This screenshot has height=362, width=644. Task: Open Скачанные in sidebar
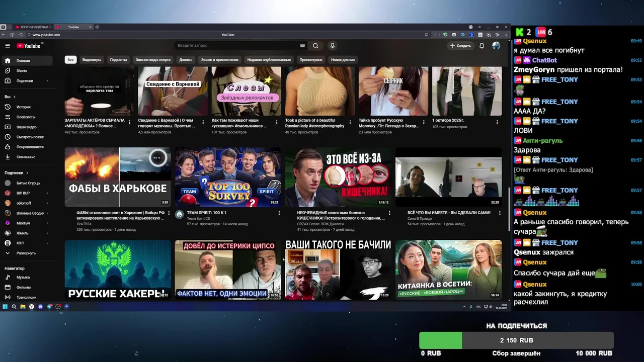click(x=27, y=157)
